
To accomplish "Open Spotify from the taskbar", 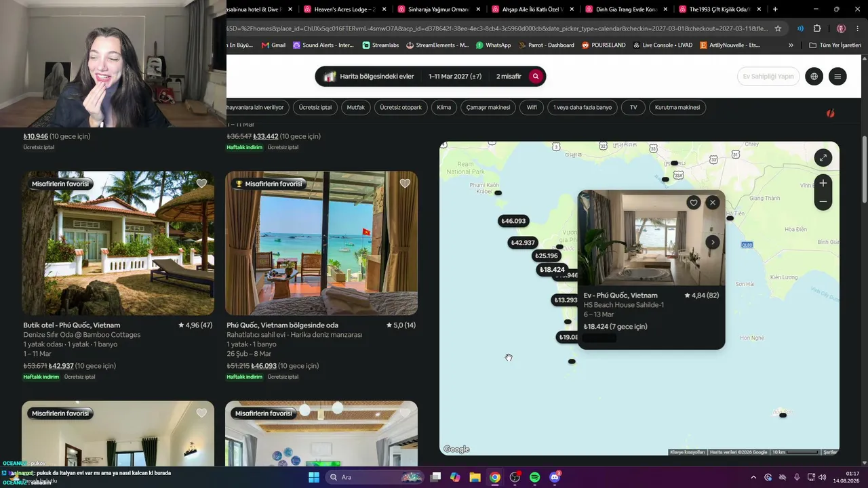I will click(534, 477).
